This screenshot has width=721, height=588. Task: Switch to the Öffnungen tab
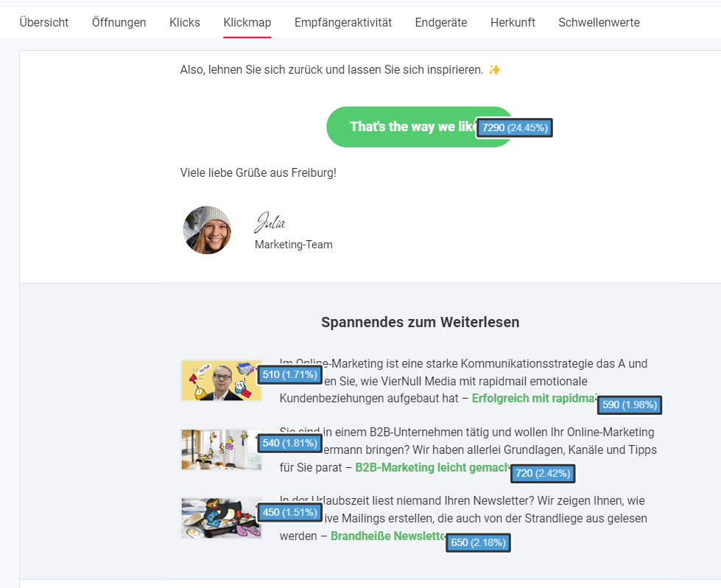click(119, 22)
